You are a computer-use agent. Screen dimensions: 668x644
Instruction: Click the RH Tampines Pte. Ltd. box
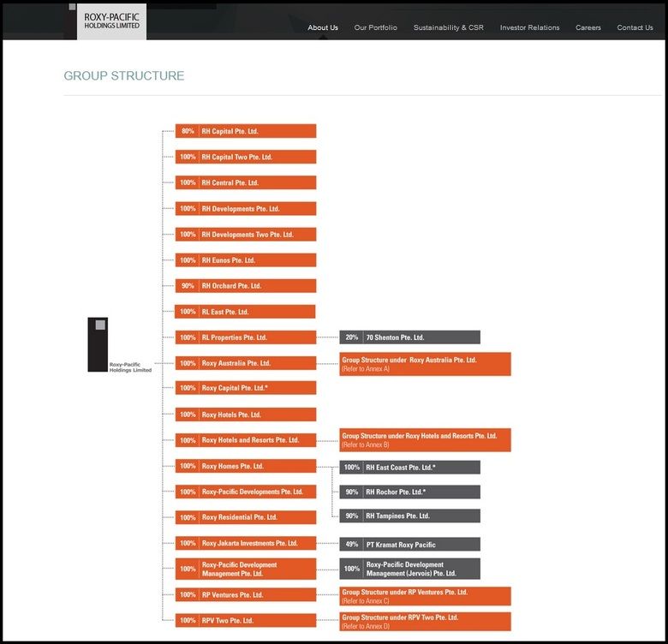[x=409, y=516]
